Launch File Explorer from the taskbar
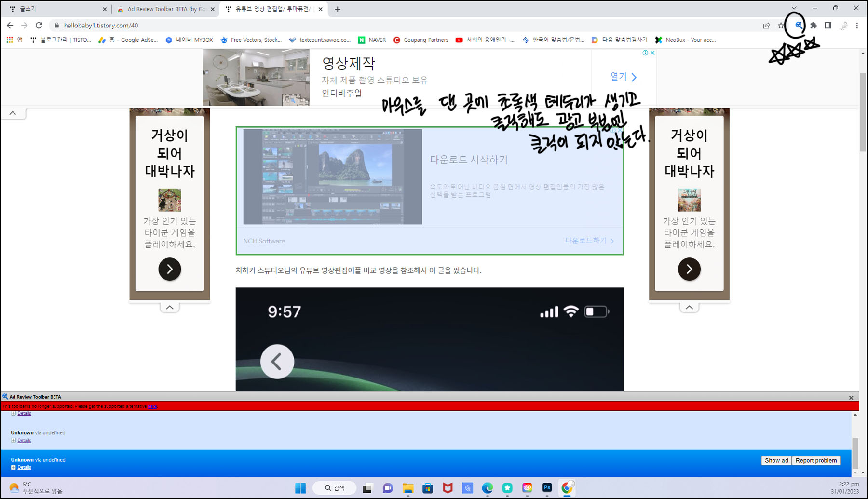The height and width of the screenshot is (499, 868). tap(408, 488)
